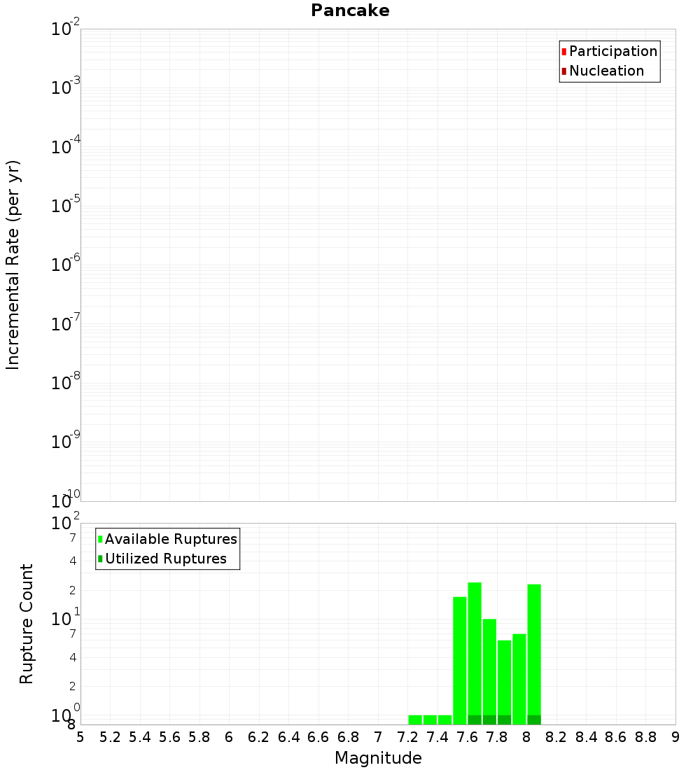Click the x-axis tick label 7.2
This screenshot has height=770, width=700.
coord(407,737)
